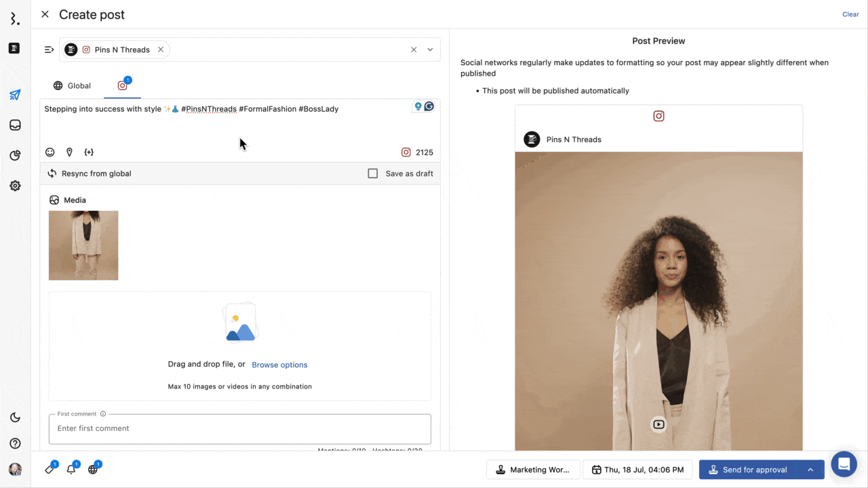Insert dynamic field with curly braces icon
Viewport: 868px width, 488px height.
coord(89,152)
